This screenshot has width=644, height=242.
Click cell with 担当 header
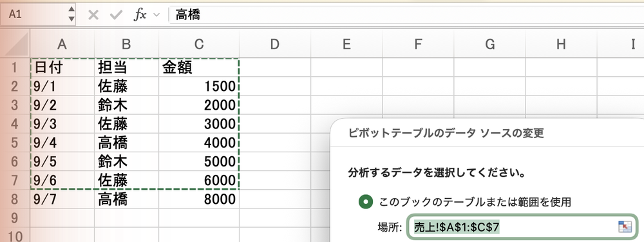click(126, 67)
